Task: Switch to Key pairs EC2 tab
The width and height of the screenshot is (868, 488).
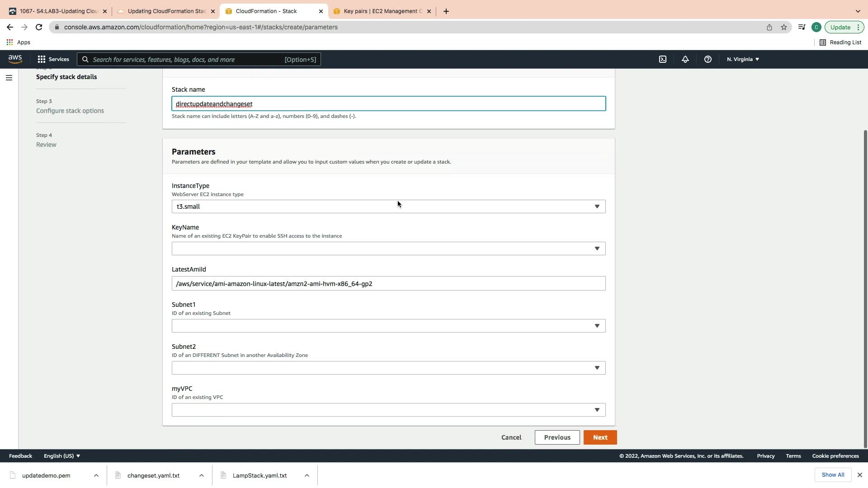Action: 382,11
